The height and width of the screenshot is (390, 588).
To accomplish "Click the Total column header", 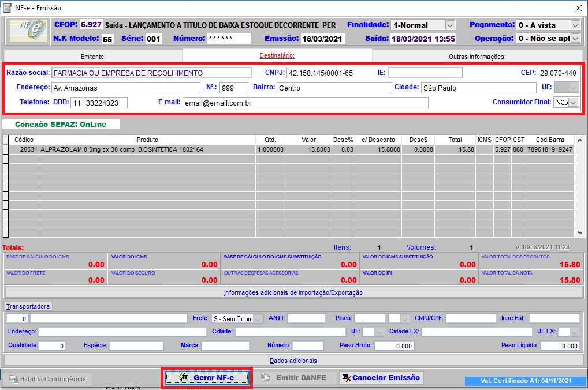I will (455, 140).
